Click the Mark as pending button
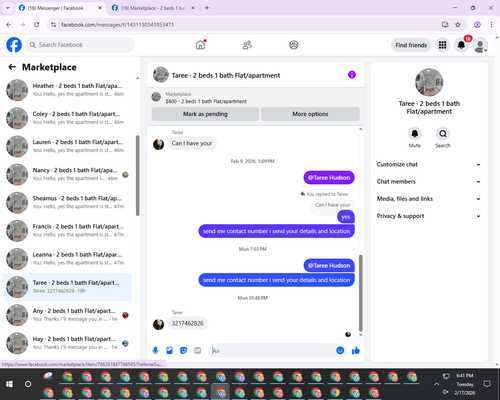 point(205,114)
